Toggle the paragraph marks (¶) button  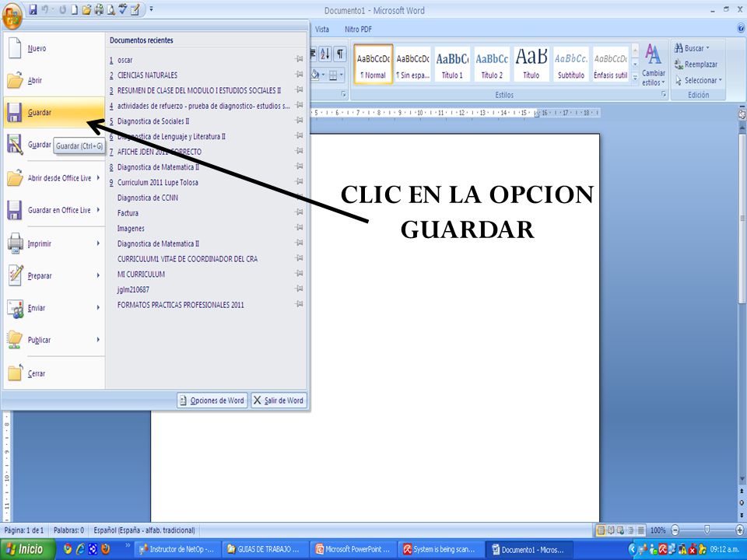coord(340,54)
